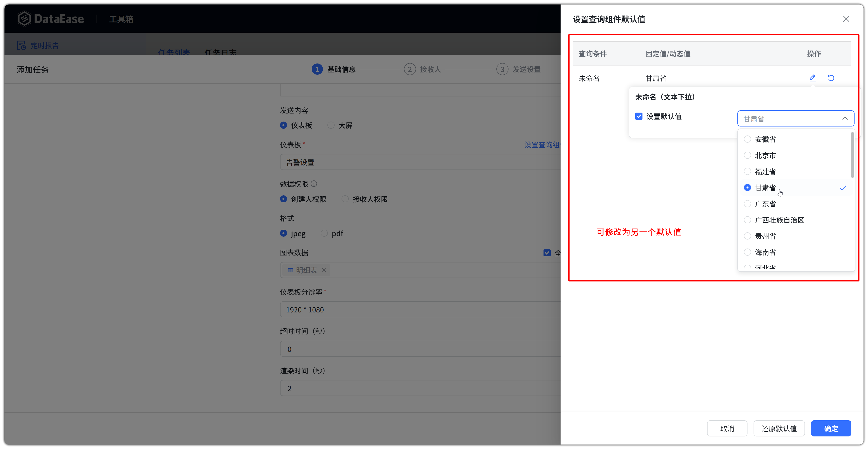The height and width of the screenshot is (449, 868).
Task: Click the edit pencil icon for 未命名 row
Action: (812, 78)
